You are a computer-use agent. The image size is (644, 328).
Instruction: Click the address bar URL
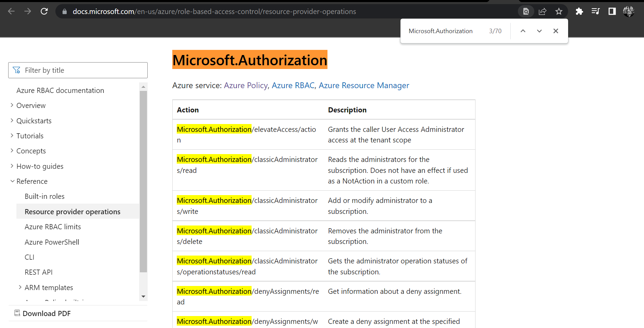[214, 11]
